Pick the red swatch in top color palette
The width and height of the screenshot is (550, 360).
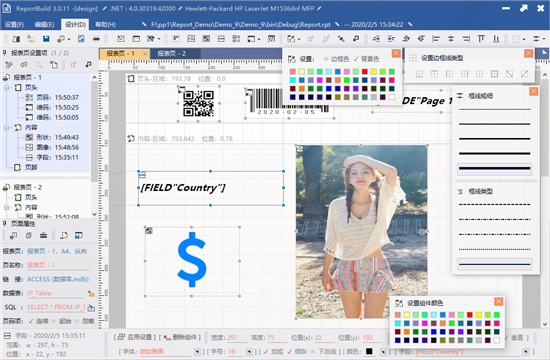coord(365,72)
